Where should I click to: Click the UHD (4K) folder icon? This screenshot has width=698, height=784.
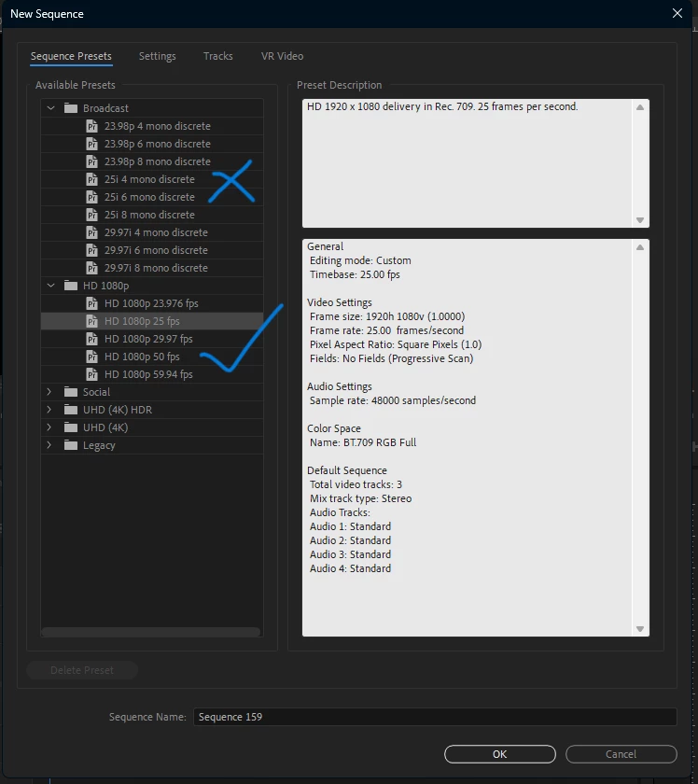pos(71,427)
